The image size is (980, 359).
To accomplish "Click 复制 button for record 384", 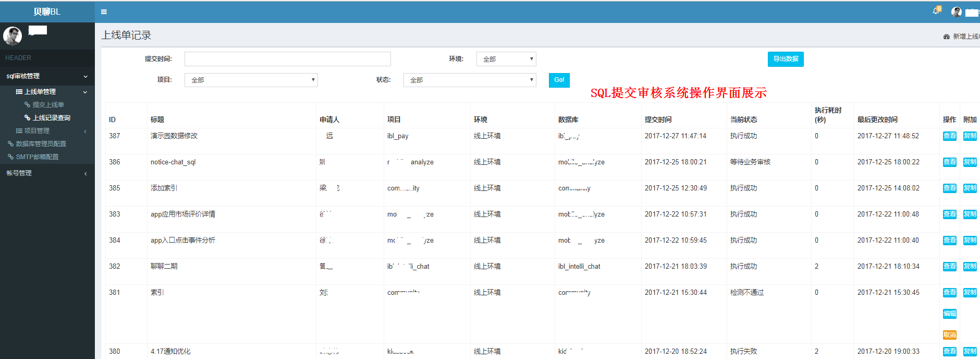I will pos(970,241).
